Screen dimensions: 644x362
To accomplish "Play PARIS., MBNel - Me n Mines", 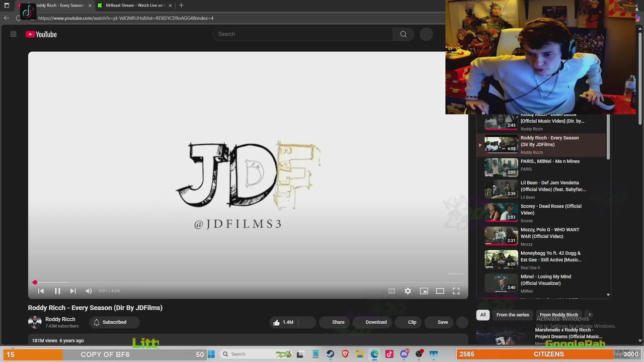I will pos(542,168).
